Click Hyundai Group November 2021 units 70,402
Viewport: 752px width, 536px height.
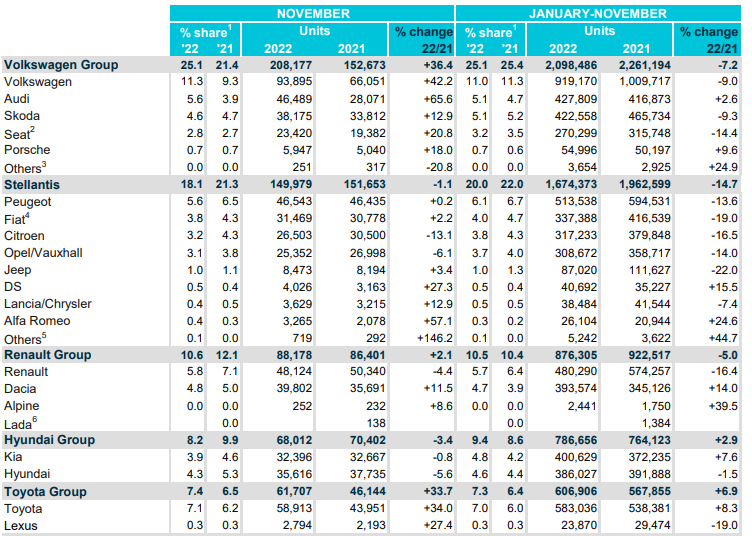pyautogui.click(x=368, y=440)
